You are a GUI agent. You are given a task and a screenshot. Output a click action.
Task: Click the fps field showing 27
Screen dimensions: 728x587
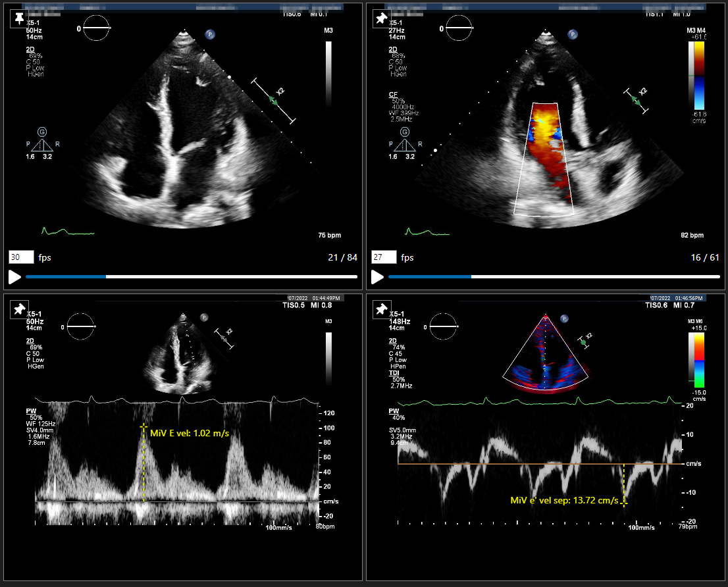click(x=384, y=257)
